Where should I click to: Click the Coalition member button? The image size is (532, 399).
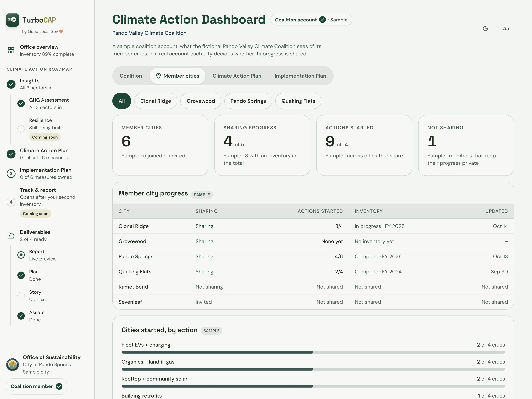pyautogui.click(x=37, y=386)
